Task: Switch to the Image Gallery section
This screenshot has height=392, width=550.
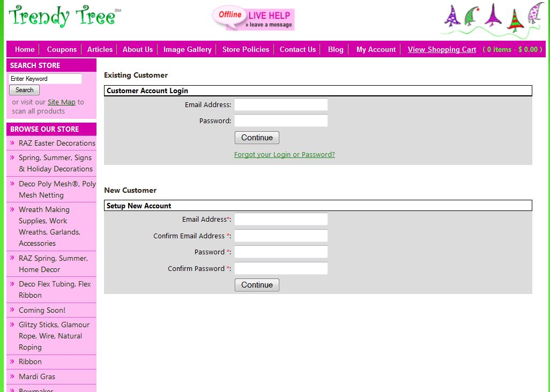Action: point(187,49)
